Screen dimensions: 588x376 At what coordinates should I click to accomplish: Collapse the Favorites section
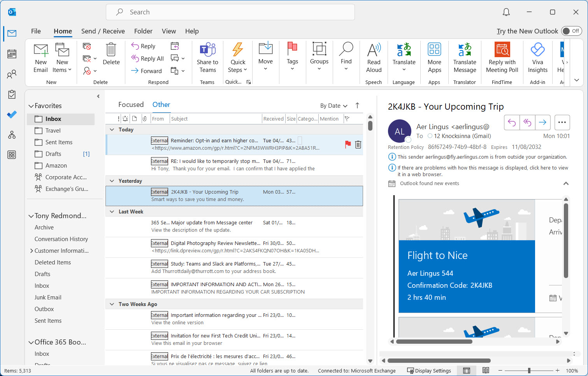31,106
